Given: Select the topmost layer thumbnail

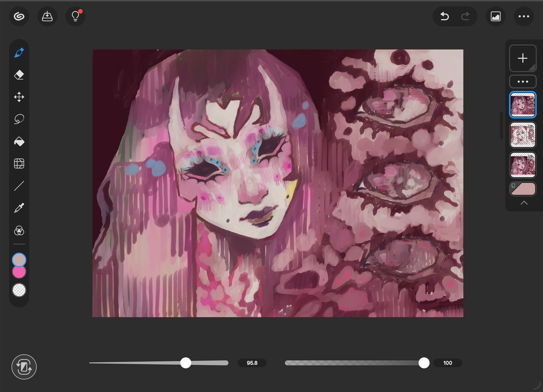Looking at the screenshot, I should coord(523,104).
